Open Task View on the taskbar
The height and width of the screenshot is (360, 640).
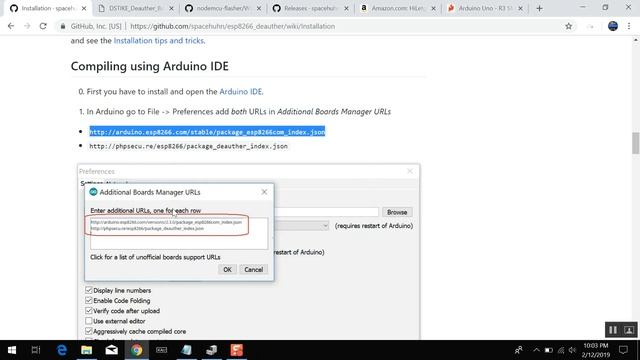[36, 350]
